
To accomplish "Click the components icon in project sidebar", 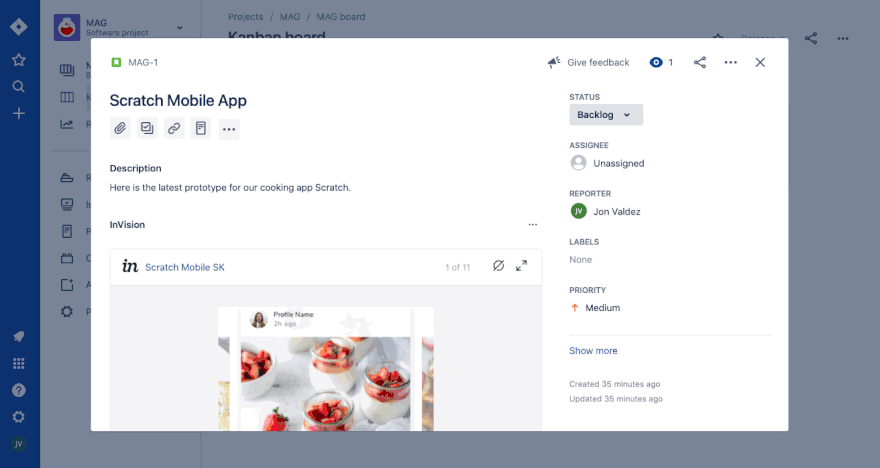I will (67, 258).
